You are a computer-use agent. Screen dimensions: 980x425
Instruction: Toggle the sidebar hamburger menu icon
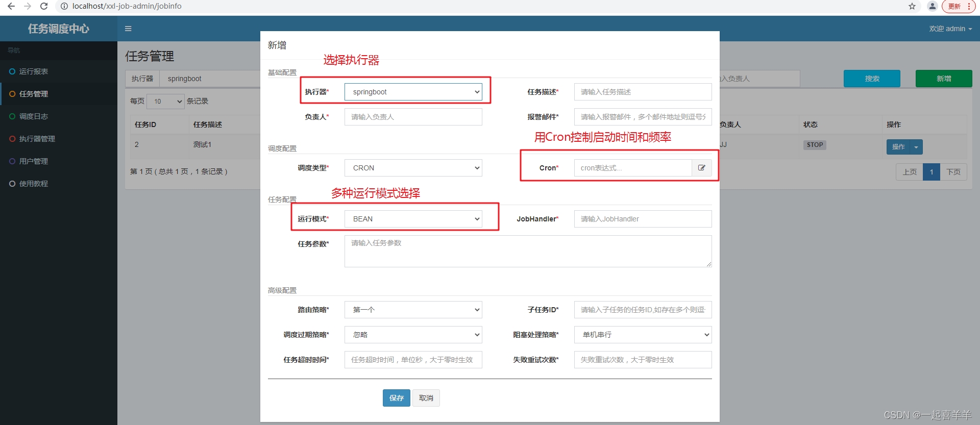(128, 29)
